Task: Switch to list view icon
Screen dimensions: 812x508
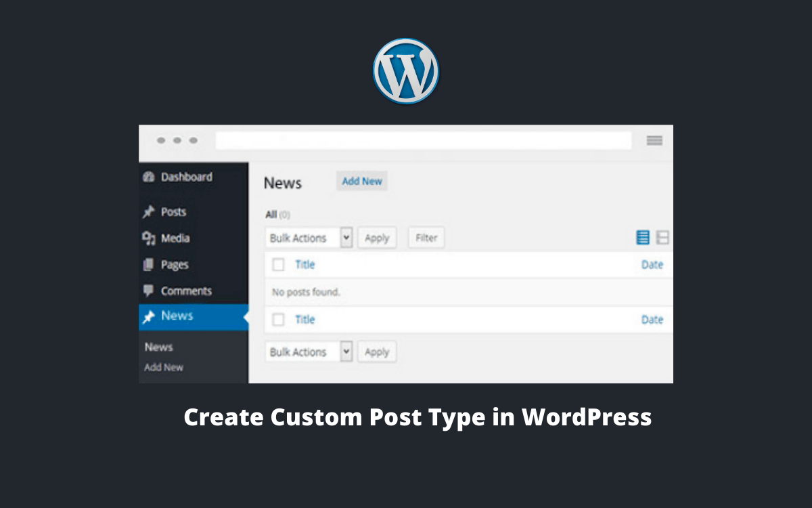Action: [x=643, y=238]
